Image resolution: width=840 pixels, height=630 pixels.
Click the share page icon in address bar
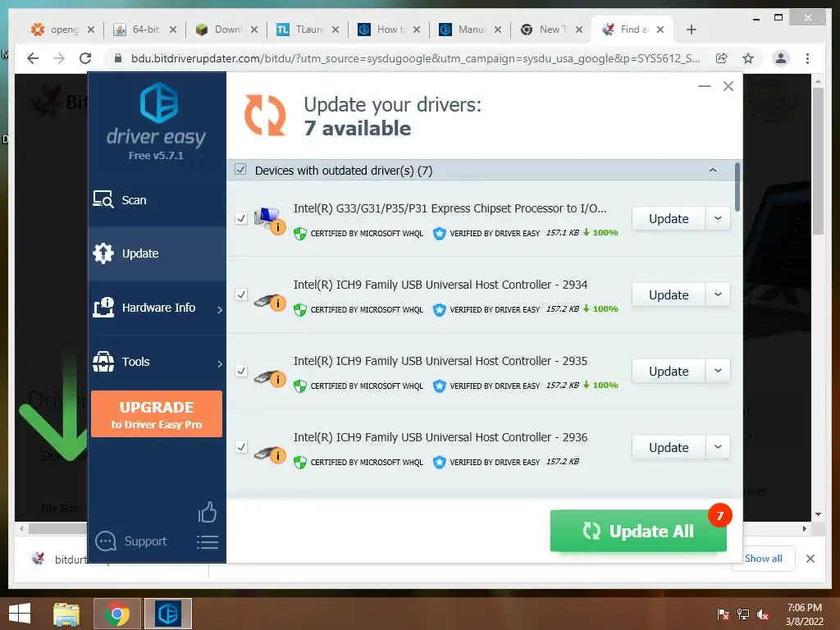tap(722, 58)
